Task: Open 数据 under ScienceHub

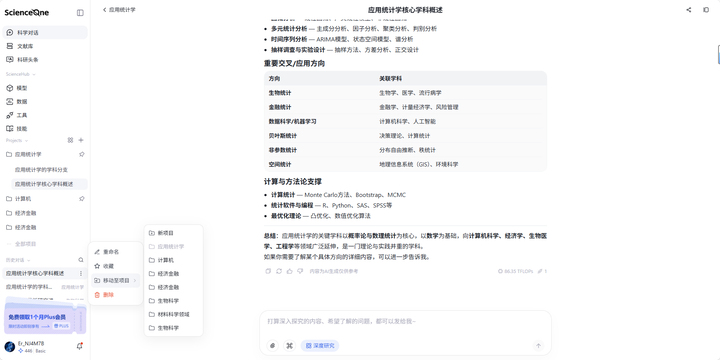Action: [x=45, y=101]
